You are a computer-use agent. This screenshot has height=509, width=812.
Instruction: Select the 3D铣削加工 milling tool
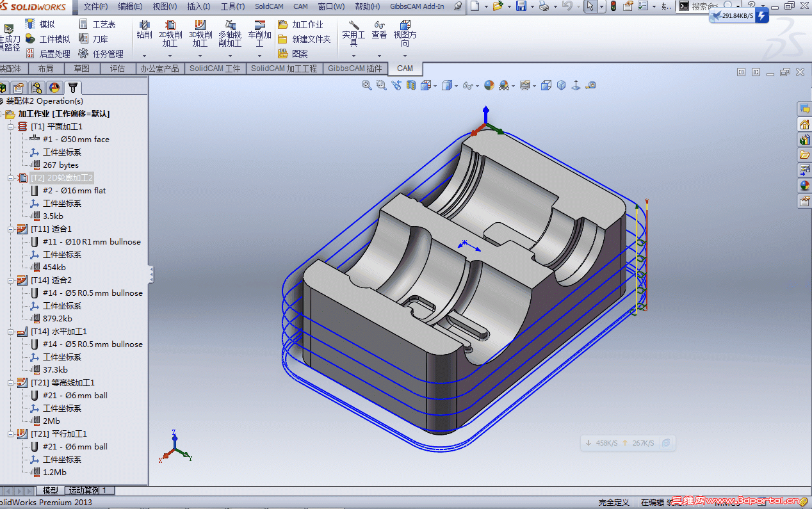click(200, 34)
